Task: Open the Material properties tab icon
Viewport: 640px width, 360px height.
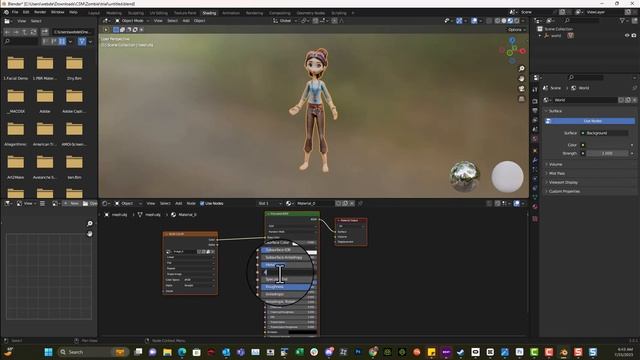Action: [x=535, y=207]
